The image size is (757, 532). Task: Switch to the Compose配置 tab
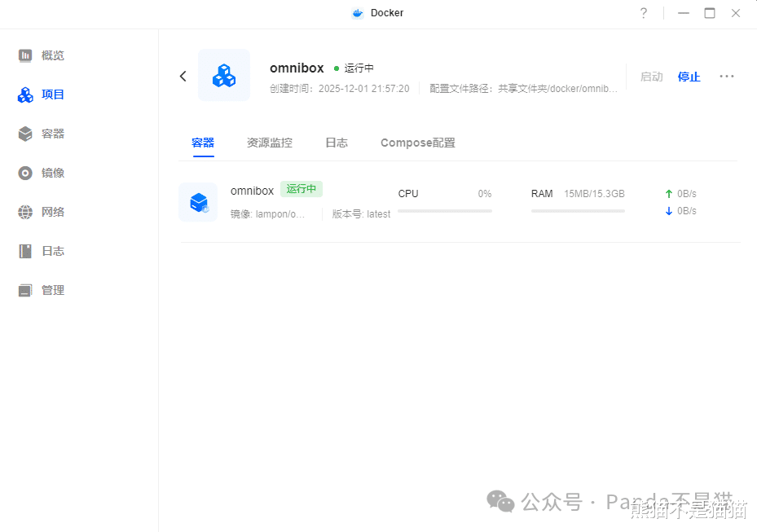[x=418, y=143]
